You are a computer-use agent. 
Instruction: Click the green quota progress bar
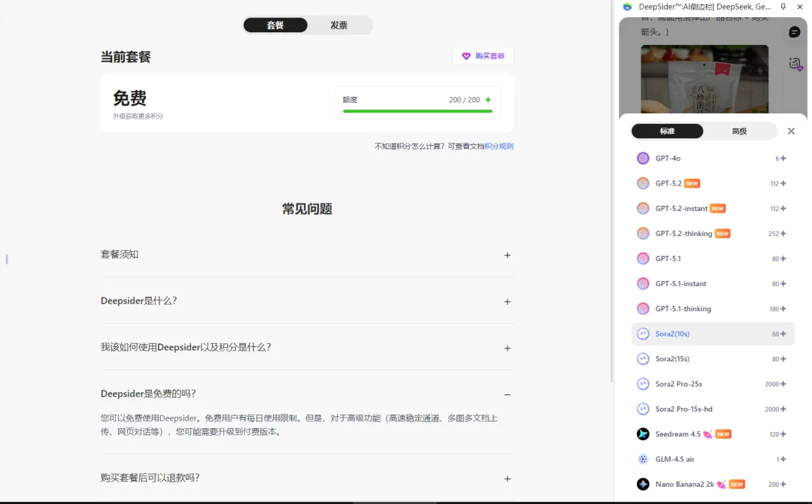click(417, 111)
